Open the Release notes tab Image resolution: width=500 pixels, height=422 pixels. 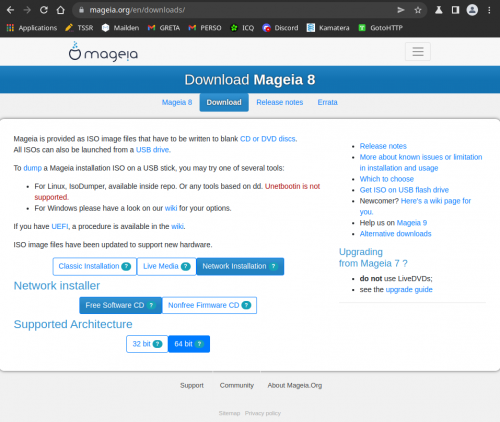click(280, 102)
